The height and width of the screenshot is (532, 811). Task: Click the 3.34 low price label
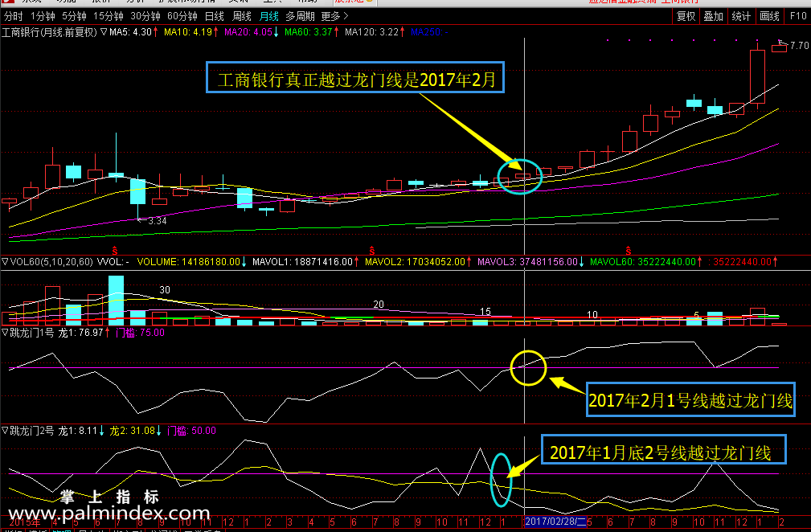(x=158, y=221)
